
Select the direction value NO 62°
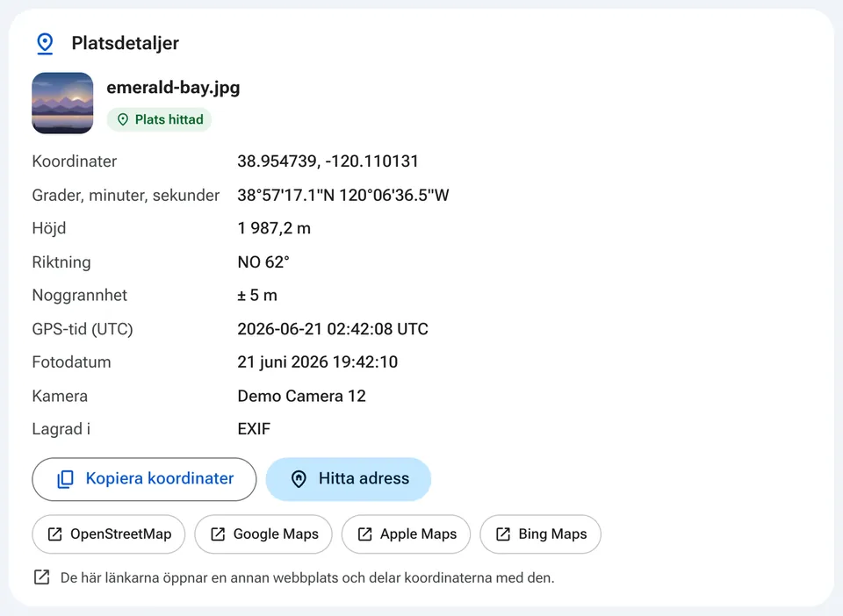pyautogui.click(x=263, y=262)
